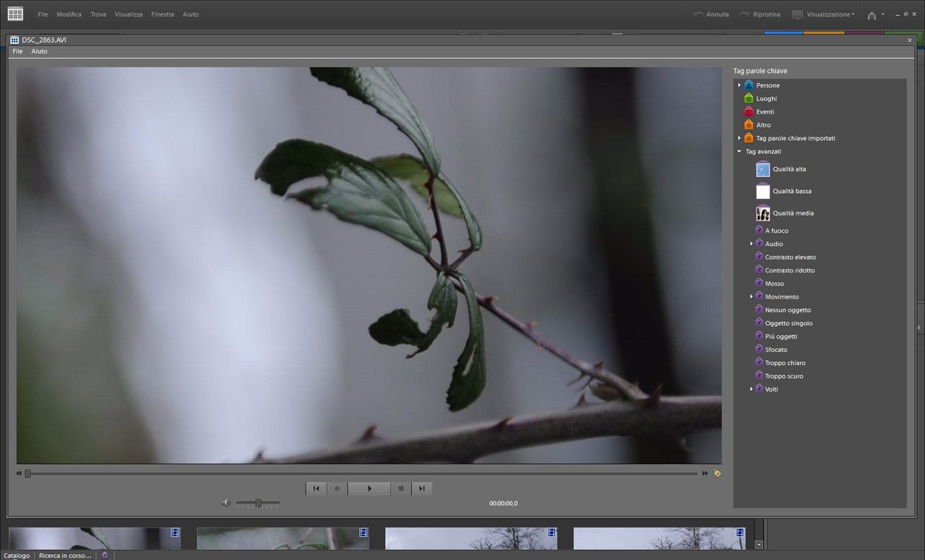Click the speaker volume icon

click(226, 503)
